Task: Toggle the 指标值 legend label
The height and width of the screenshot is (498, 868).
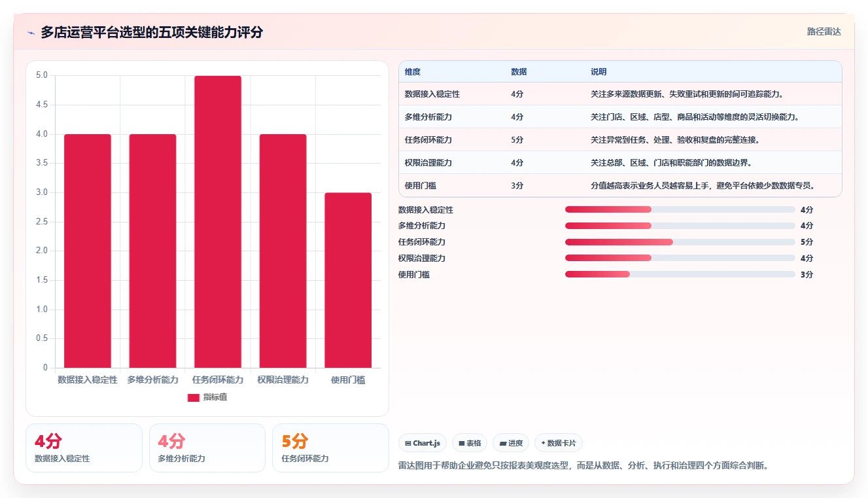Action: 215,397
